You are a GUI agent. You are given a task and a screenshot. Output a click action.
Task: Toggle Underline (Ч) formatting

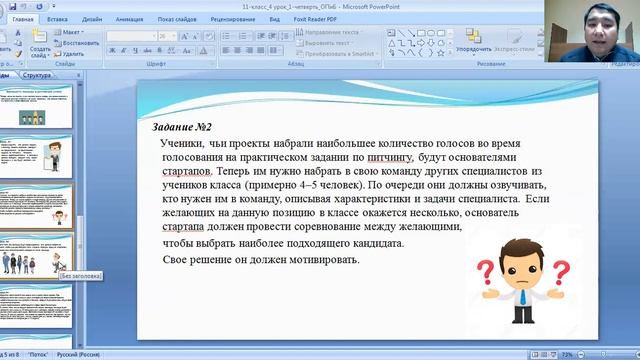click(135, 51)
